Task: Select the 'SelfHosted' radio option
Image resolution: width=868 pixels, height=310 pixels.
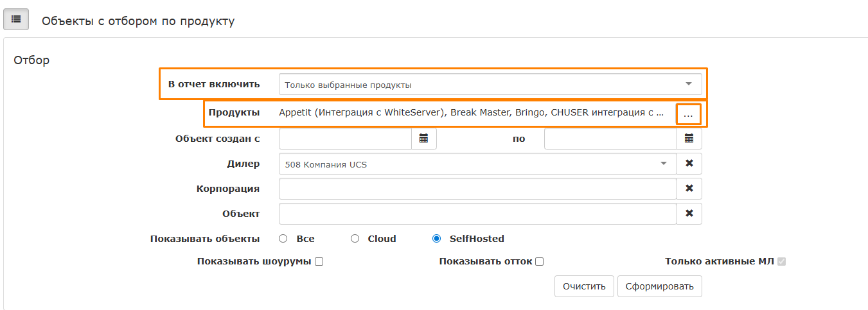Action: [x=437, y=239]
